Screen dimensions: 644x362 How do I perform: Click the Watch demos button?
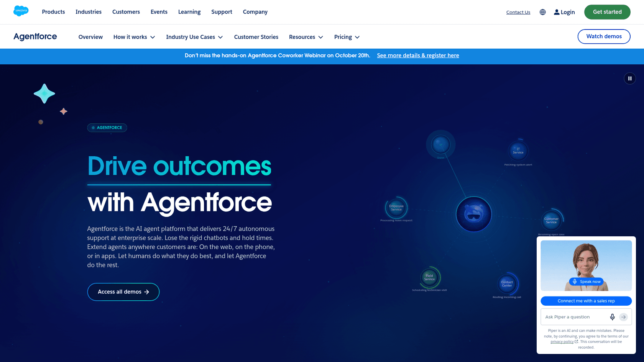(604, 36)
